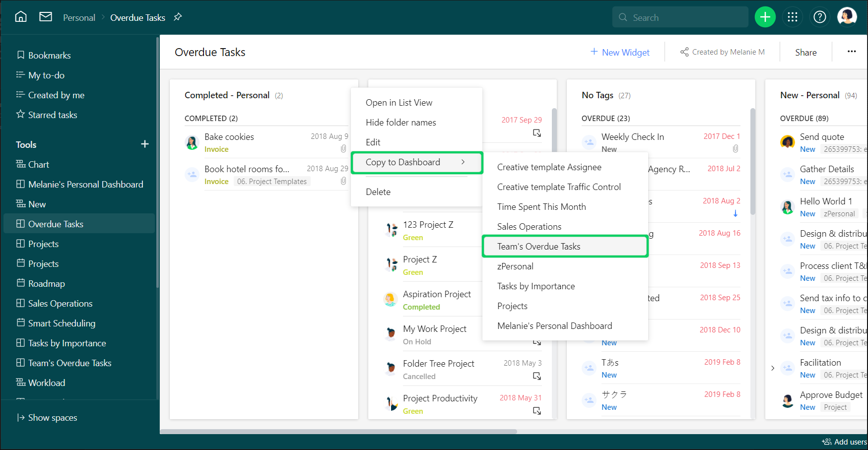The image size is (868, 450).
Task: Choose Open in List View
Action: [399, 103]
